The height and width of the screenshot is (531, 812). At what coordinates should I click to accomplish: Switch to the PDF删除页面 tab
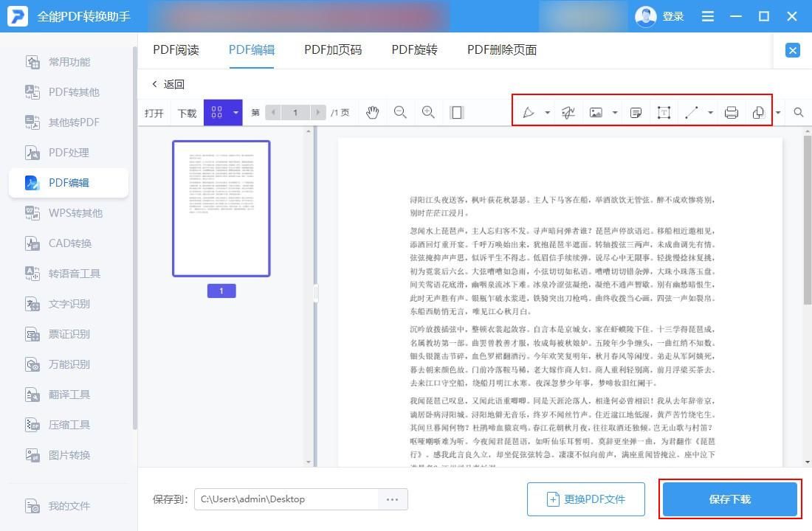pos(502,49)
